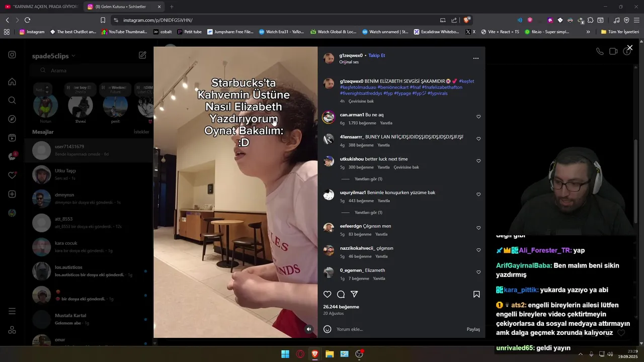The width and height of the screenshot is (644, 362).
Task: Start a video call in chat header
Action: pos(613,51)
